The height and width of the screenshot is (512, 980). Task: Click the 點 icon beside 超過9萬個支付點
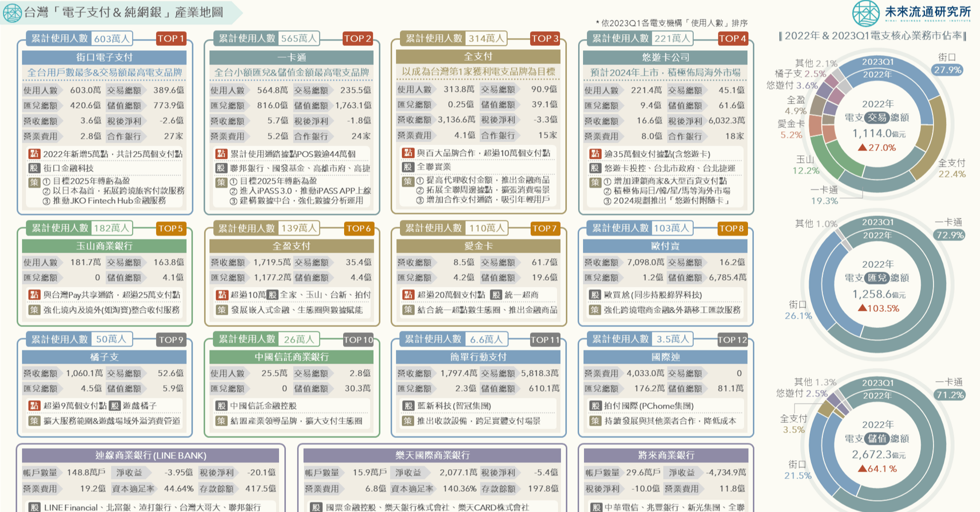click(x=34, y=405)
